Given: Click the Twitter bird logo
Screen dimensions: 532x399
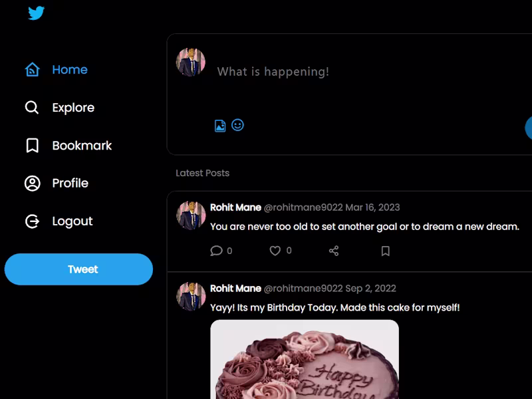Looking at the screenshot, I should click(x=36, y=13).
